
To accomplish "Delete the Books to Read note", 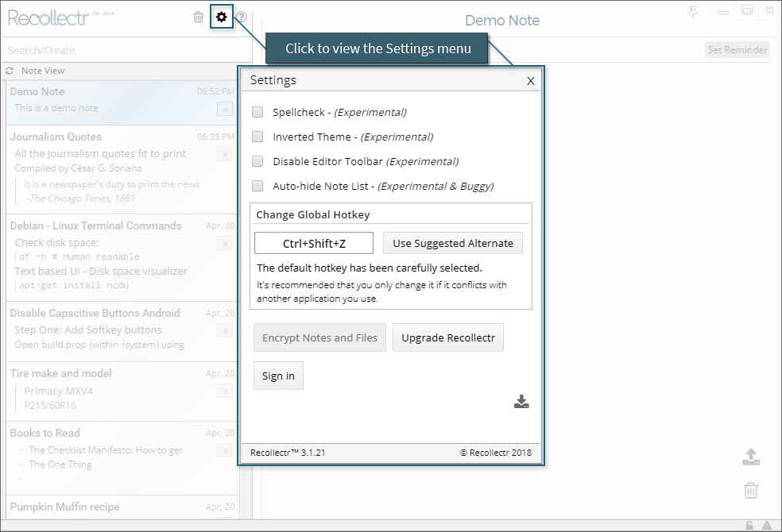I will click(225, 451).
